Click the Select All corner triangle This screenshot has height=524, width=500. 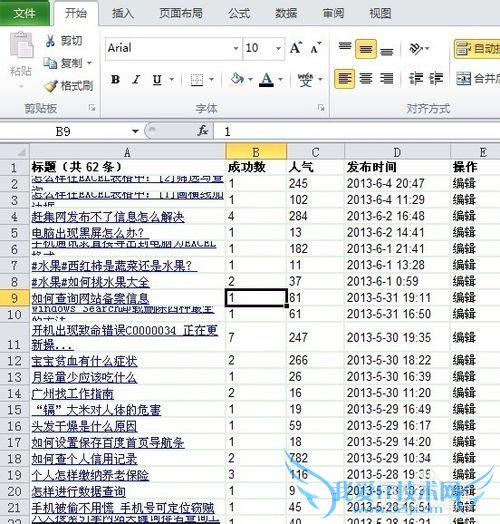[20, 152]
